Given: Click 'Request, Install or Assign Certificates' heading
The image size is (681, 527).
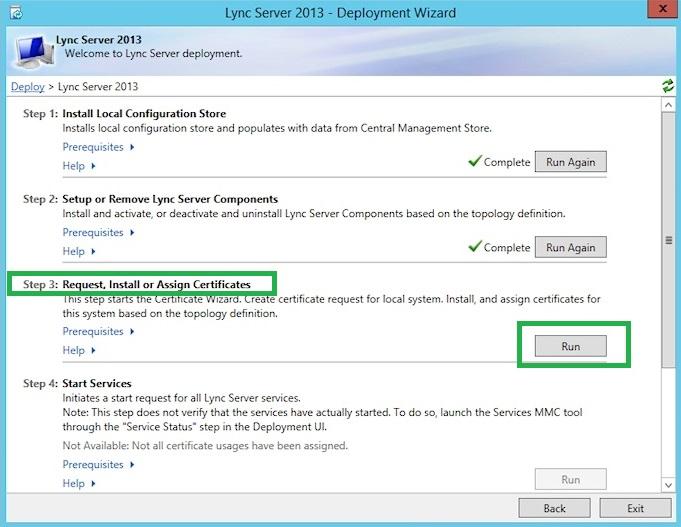Looking at the screenshot, I should (156, 285).
